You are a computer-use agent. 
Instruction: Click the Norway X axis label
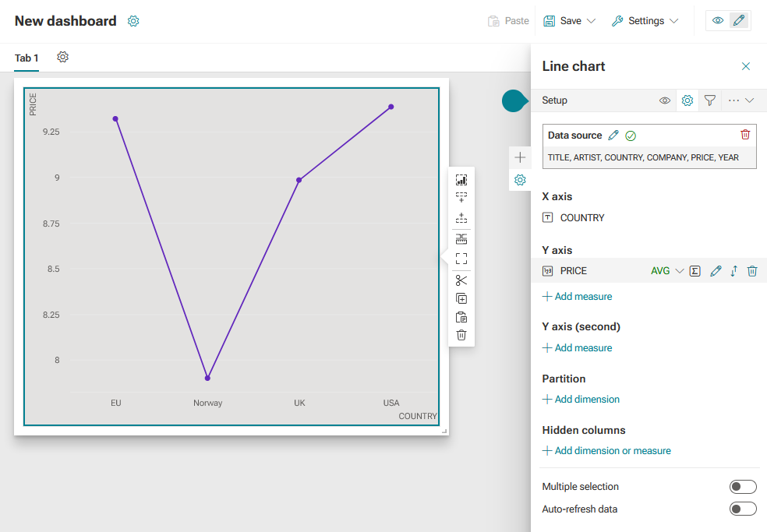(x=207, y=403)
